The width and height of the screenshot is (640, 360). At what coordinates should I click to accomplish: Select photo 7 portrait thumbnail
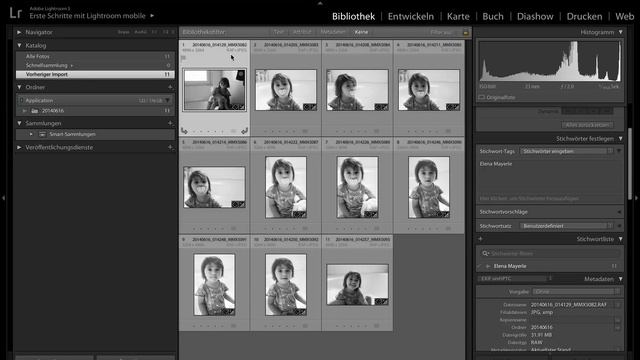coord(357,187)
